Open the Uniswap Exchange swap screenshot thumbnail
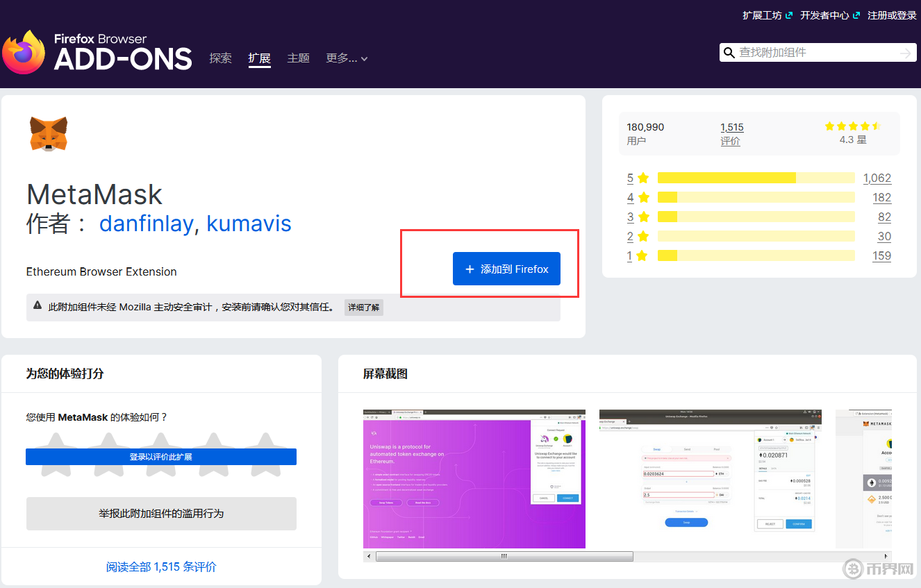This screenshot has height=588, width=921. click(x=711, y=479)
